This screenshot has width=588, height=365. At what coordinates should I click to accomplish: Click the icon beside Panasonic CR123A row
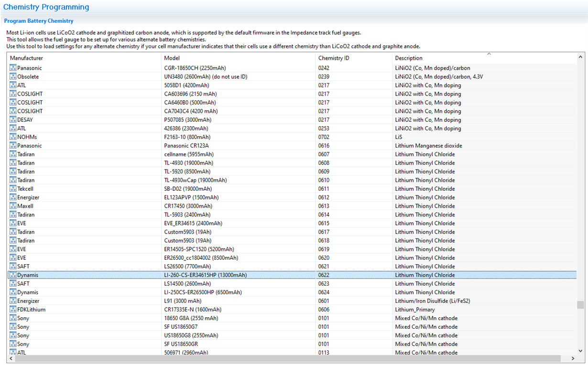pos(13,145)
